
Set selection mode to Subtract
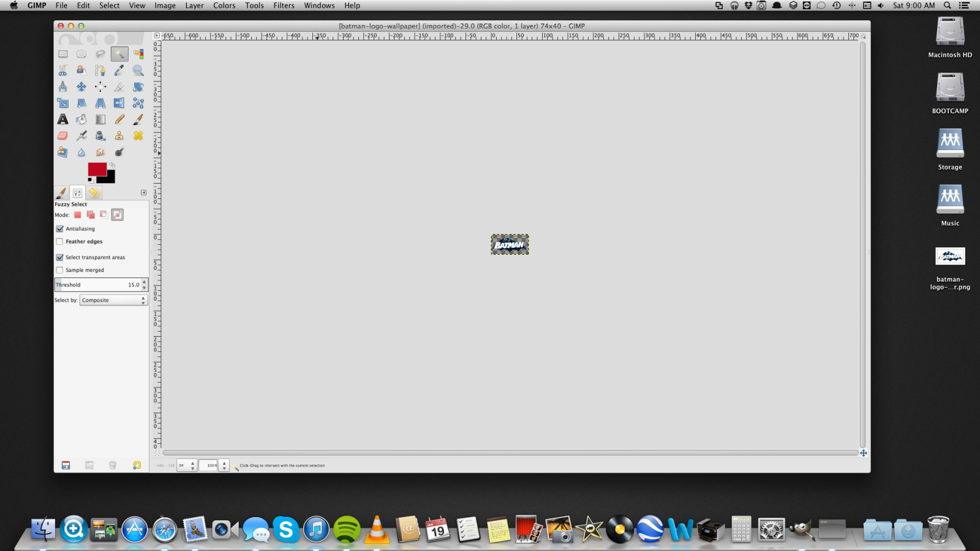[x=104, y=215]
